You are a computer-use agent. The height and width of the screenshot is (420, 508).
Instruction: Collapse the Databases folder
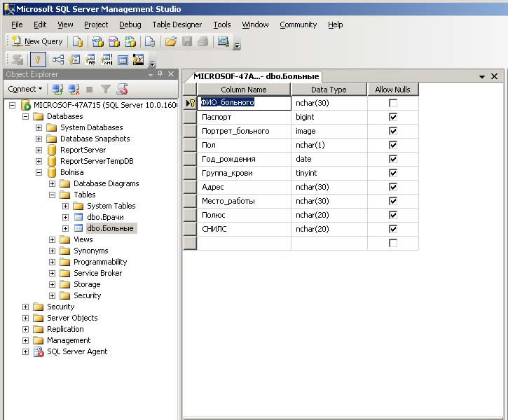[x=26, y=116]
